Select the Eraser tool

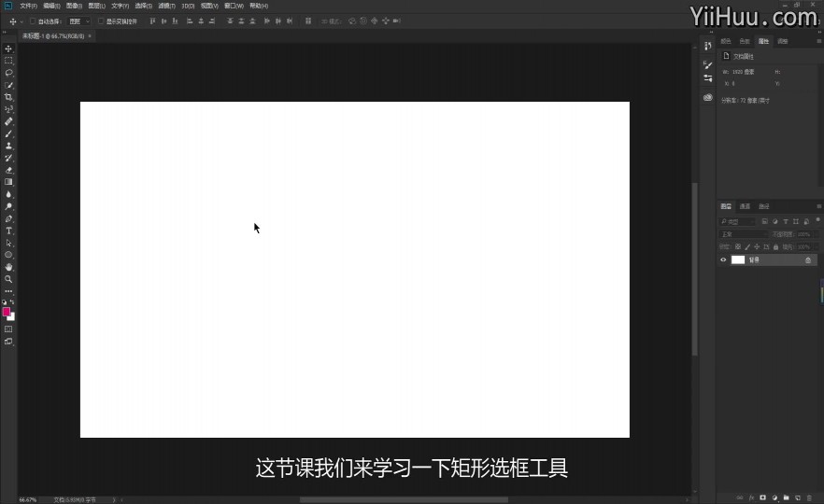[x=8, y=170]
